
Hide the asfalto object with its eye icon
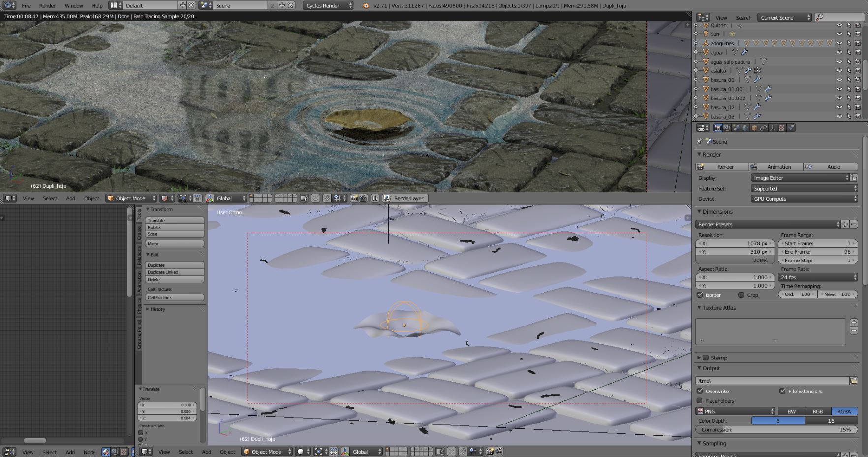839,70
